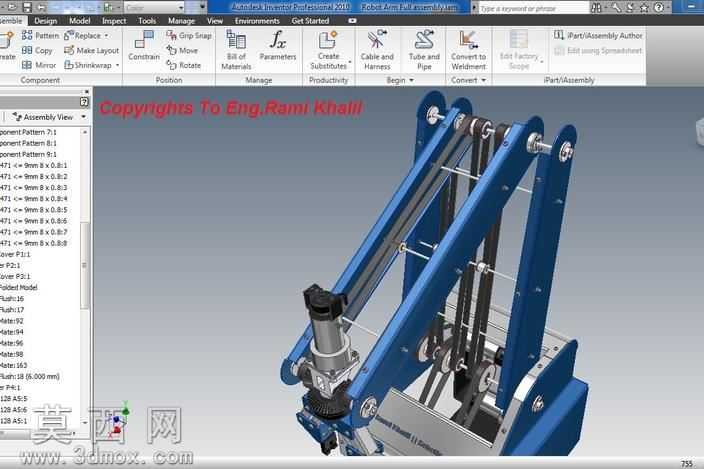Open the Inspect ribbon tab
Viewport: 704px width, 469px height.
[114, 21]
